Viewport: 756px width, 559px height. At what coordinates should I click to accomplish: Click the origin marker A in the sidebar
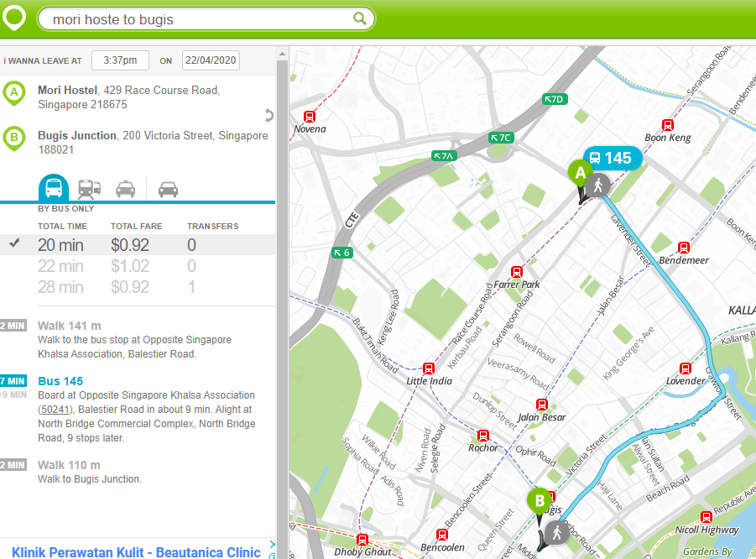pos(14,93)
